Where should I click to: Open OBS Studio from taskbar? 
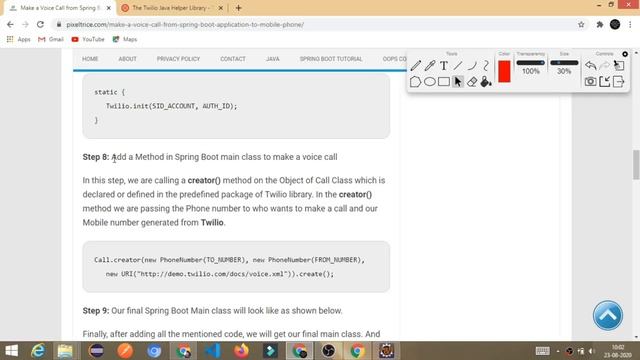(328, 351)
